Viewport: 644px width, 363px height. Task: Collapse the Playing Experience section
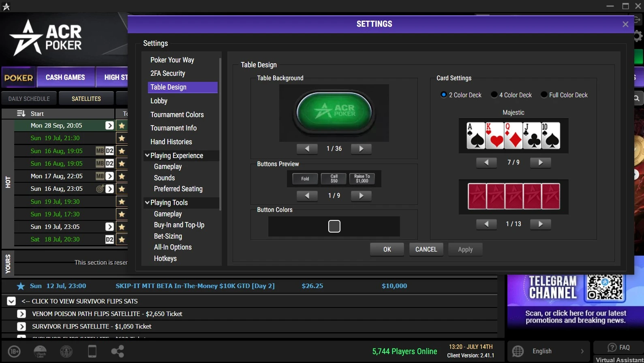pos(147,155)
